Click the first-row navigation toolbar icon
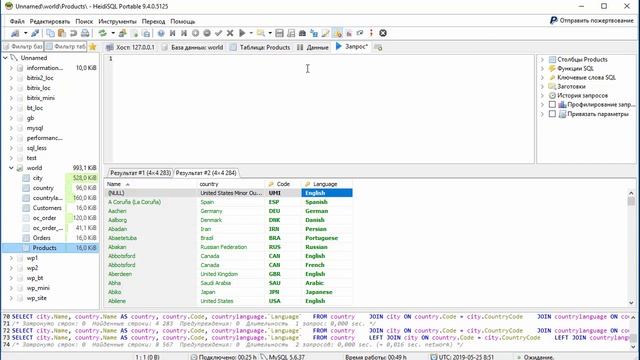The height and width of the screenshot is (360, 640). 173,33
